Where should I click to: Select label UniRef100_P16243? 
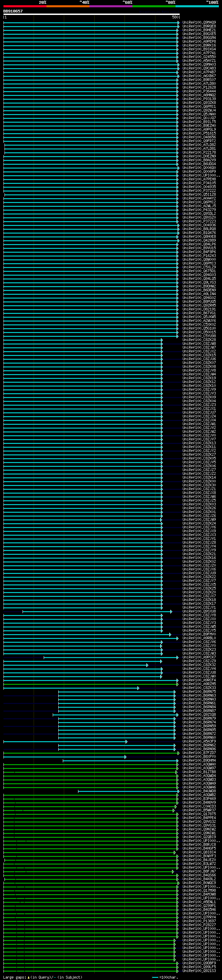click(199, 256)
